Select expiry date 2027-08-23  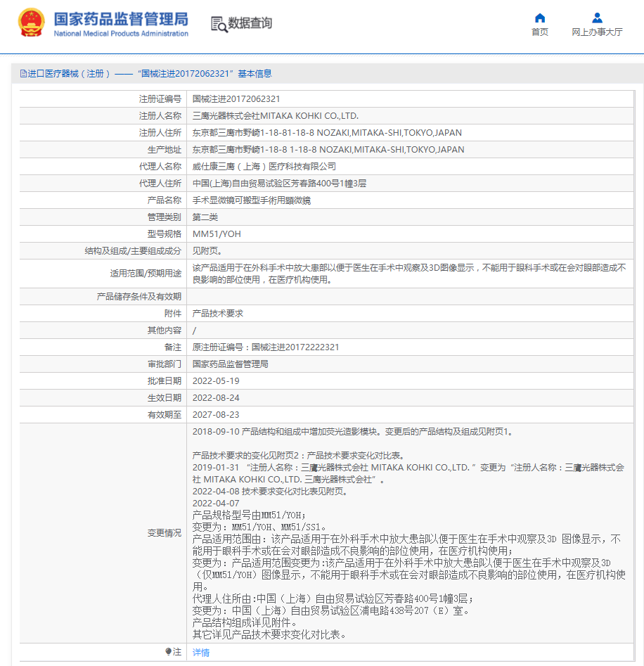coord(216,414)
